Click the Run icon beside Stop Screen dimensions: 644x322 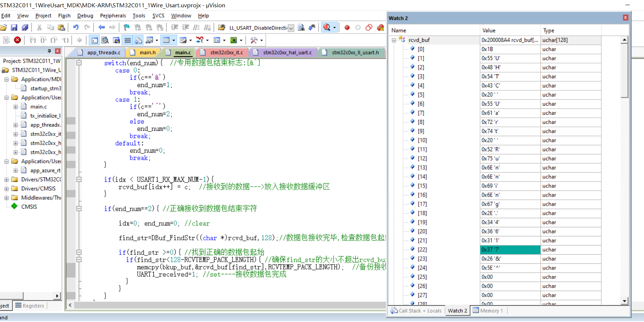[x=6, y=40]
